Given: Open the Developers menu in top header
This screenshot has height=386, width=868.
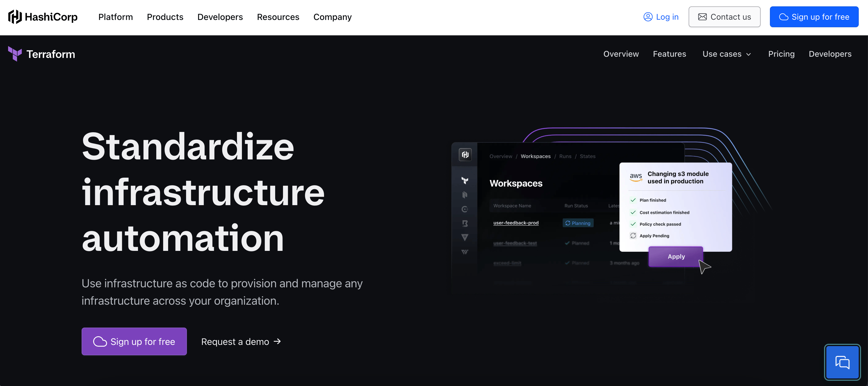Looking at the screenshot, I should click(220, 17).
